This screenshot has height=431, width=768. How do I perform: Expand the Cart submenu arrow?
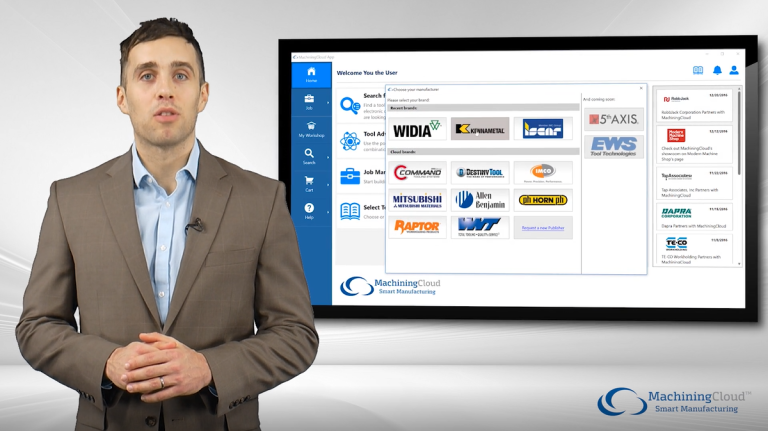coord(328,185)
